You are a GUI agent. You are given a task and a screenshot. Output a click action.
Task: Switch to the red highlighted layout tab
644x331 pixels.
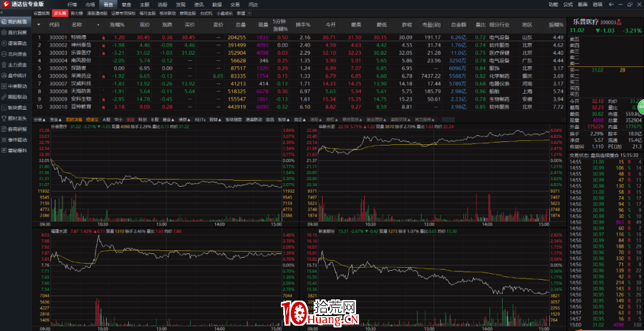point(60,13)
